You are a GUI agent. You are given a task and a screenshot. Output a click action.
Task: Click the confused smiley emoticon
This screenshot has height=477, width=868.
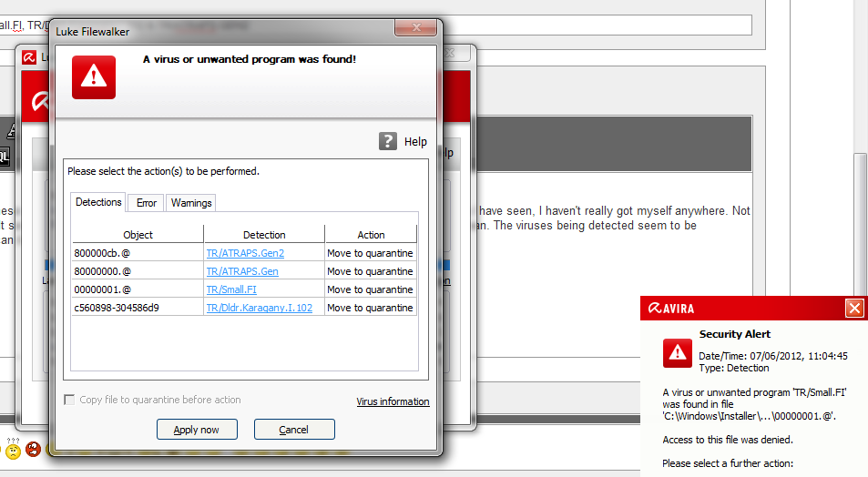14,450
